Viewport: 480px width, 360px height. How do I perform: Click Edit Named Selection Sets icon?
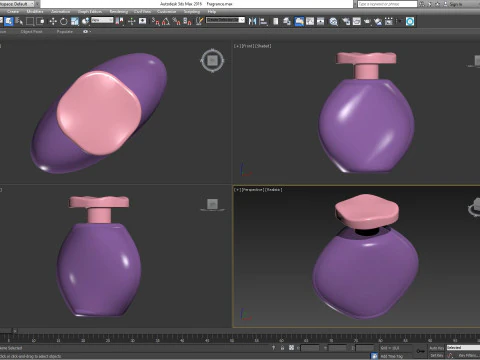point(199,21)
